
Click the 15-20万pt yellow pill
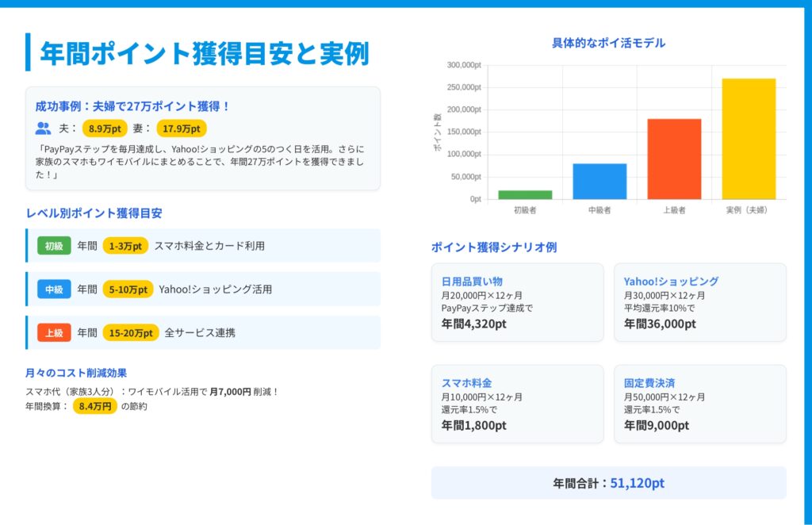coord(131,333)
